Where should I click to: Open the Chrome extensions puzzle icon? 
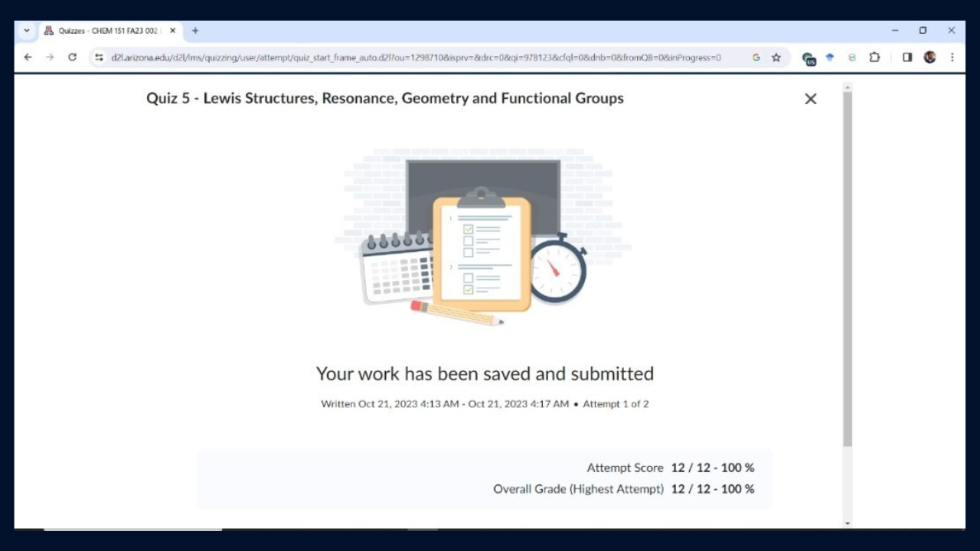pyautogui.click(x=874, y=57)
